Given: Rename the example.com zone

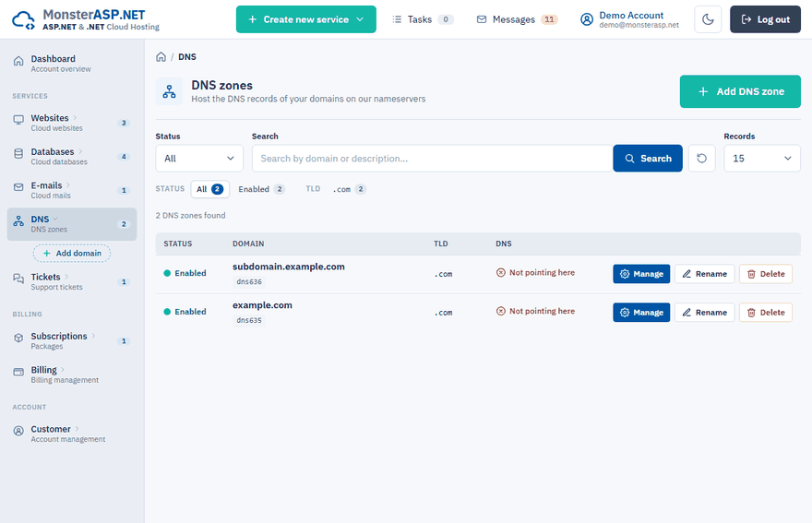Looking at the screenshot, I should [704, 313].
